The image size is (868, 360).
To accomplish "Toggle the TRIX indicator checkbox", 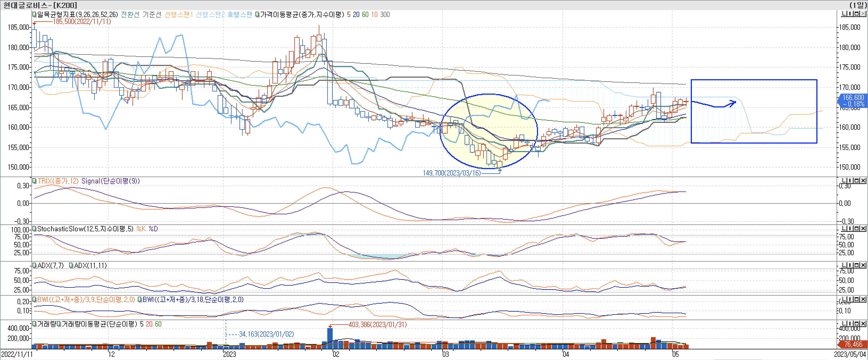I will point(34,181).
